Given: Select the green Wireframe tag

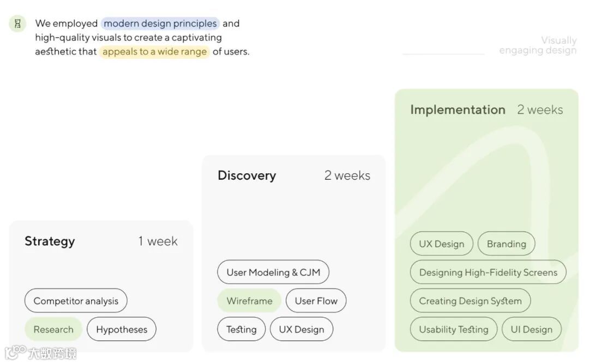Looking at the screenshot, I should 249,301.
